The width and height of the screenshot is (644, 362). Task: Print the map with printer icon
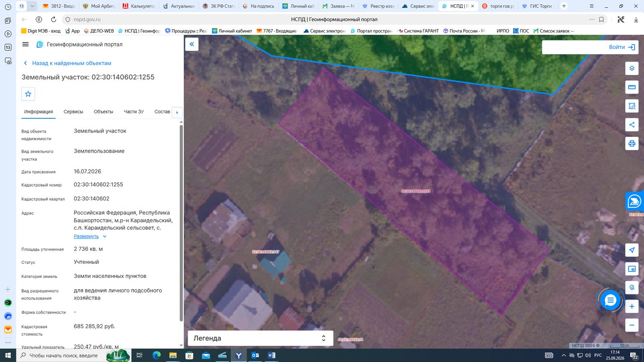click(x=632, y=144)
